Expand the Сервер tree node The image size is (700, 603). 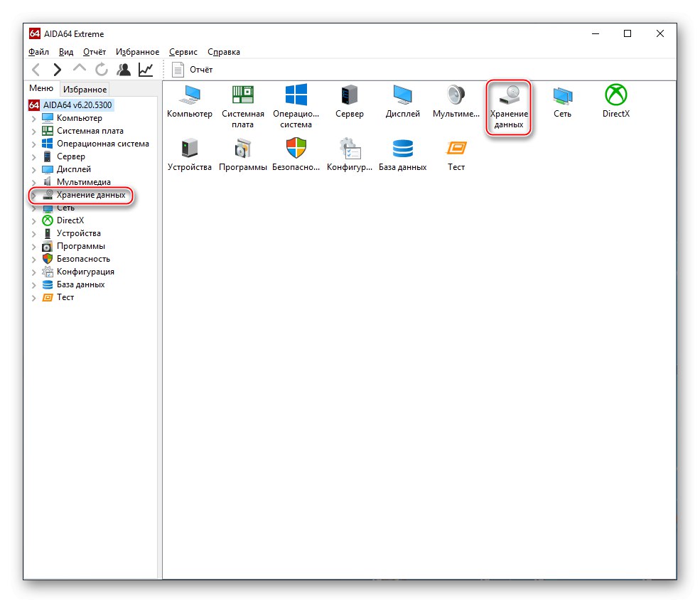pyautogui.click(x=34, y=157)
